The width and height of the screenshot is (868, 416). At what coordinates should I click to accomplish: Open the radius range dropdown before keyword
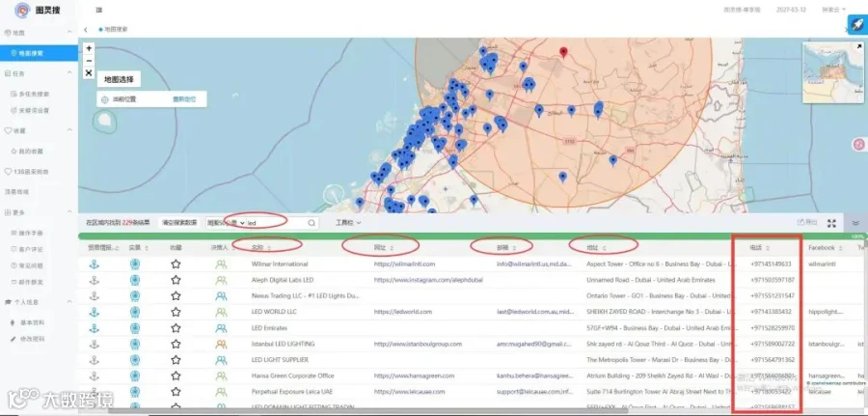coord(226,223)
